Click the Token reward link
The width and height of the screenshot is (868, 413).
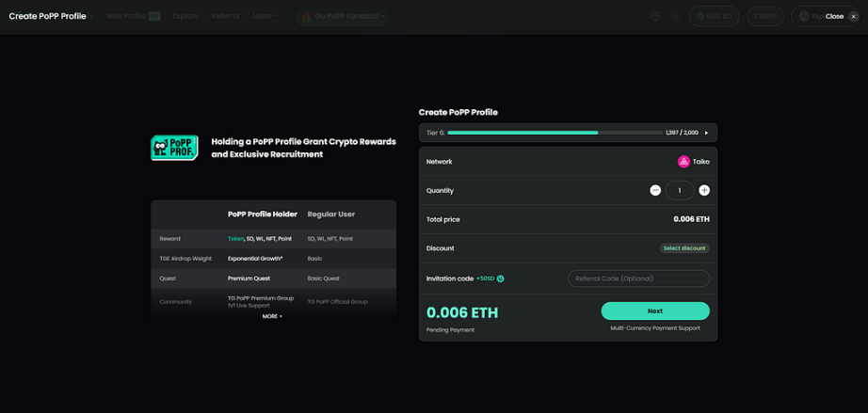click(235, 239)
